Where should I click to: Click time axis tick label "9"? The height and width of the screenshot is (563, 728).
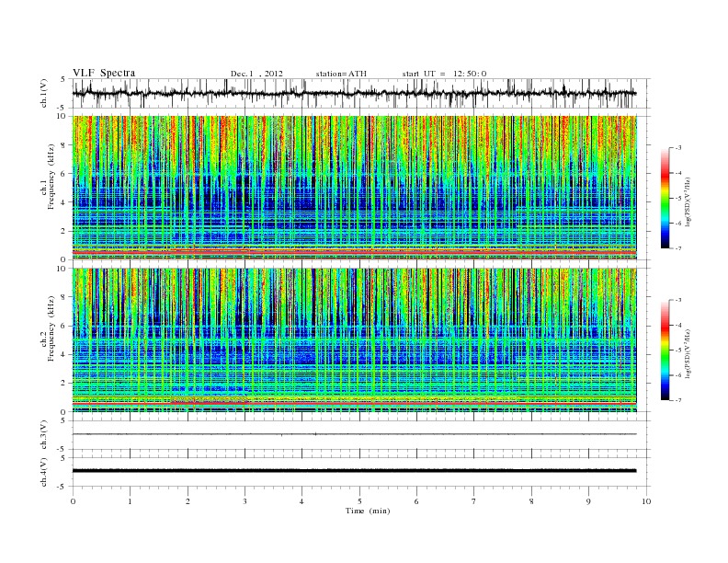[588, 501]
